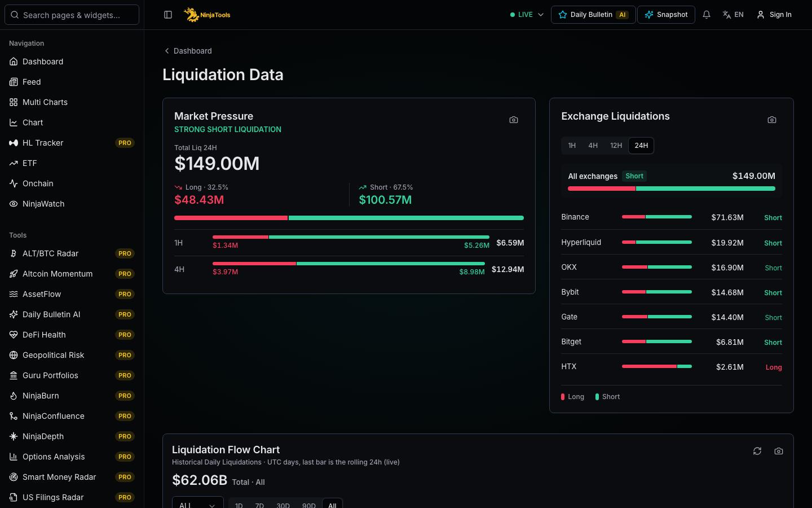Viewport: 812px width, 508px height.
Task: Toggle the Long legend item
Action: (573, 397)
